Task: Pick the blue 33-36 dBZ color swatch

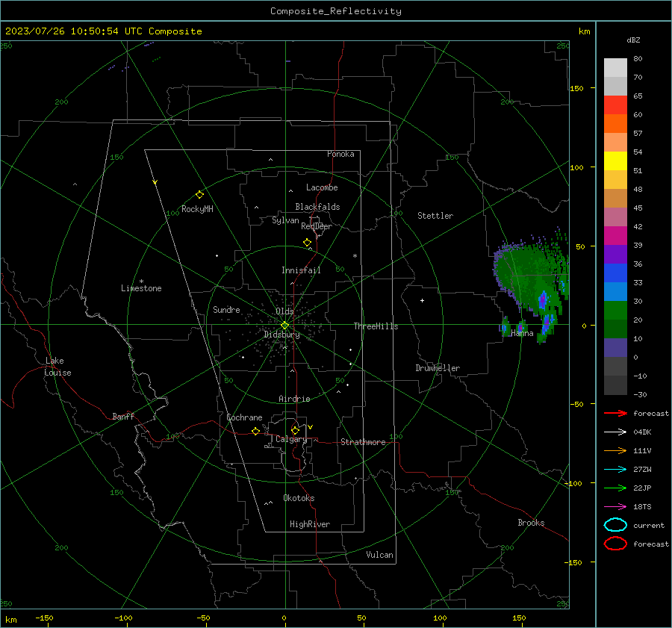Action: point(615,273)
